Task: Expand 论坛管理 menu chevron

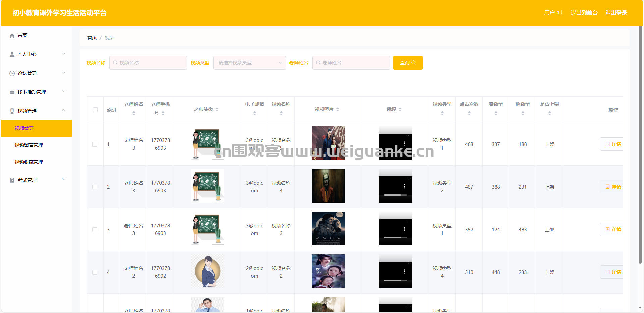Action: coord(64,73)
